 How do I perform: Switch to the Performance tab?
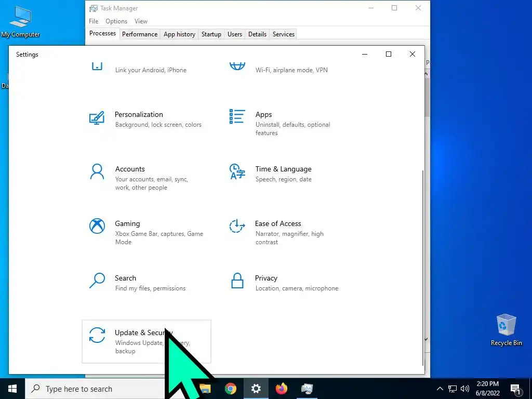[140, 34]
